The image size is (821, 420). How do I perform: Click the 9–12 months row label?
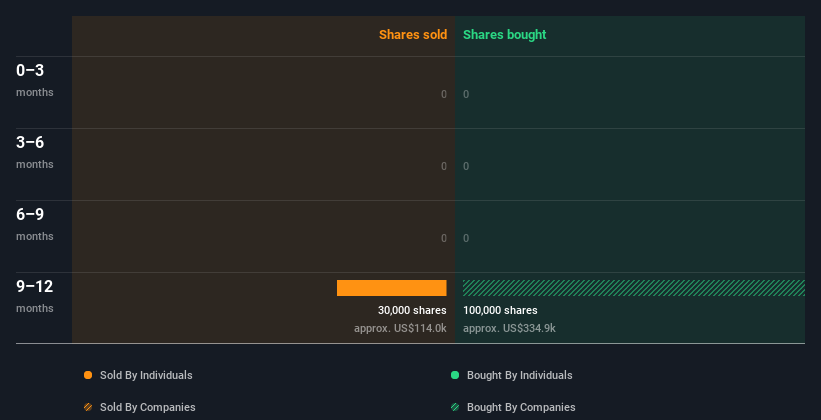tap(34, 295)
